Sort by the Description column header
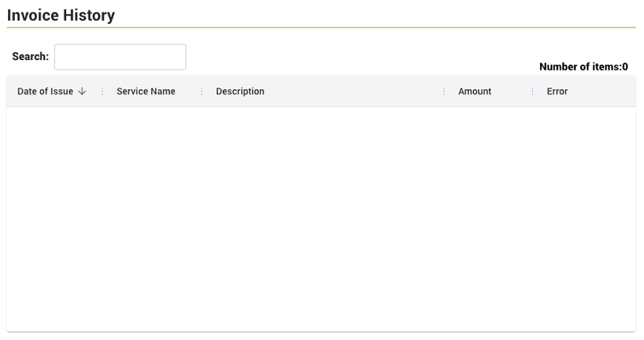Screen dimensions: 644x340 [240, 91]
